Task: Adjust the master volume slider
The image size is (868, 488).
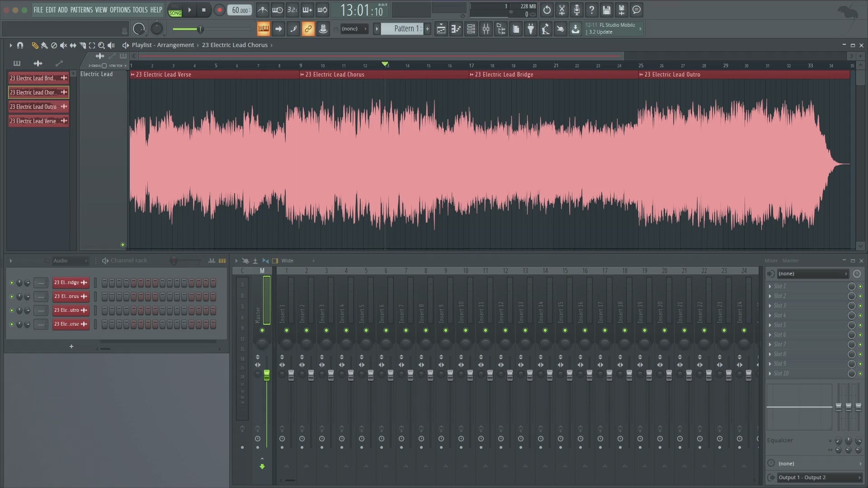Action: click(201, 29)
